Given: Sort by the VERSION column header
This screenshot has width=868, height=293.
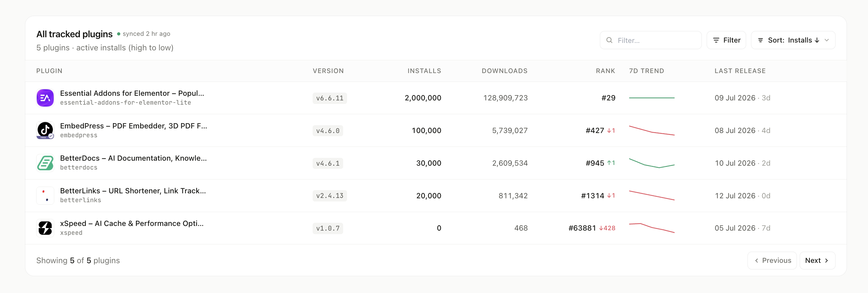Looking at the screenshot, I should (x=328, y=71).
